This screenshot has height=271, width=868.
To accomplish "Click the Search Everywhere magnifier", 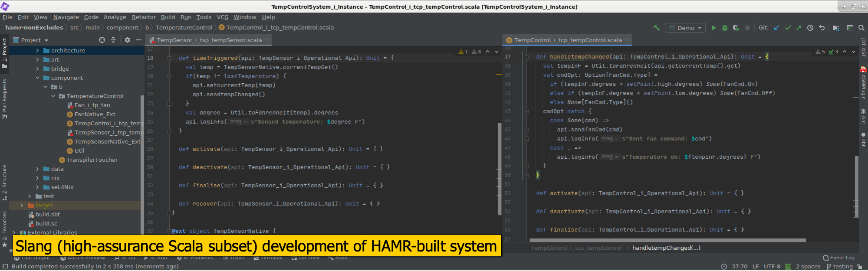I will [861, 28].
